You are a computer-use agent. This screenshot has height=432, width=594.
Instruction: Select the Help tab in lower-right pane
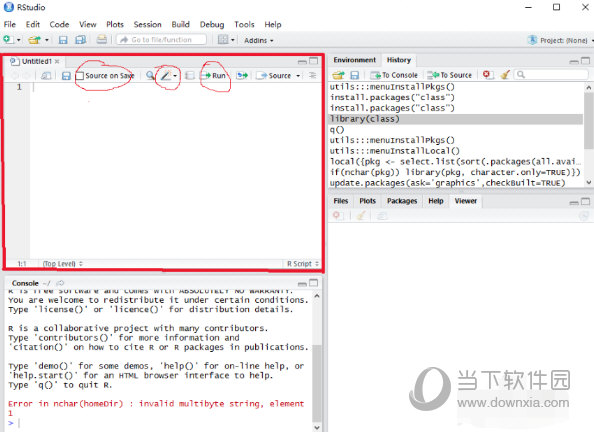436,201
